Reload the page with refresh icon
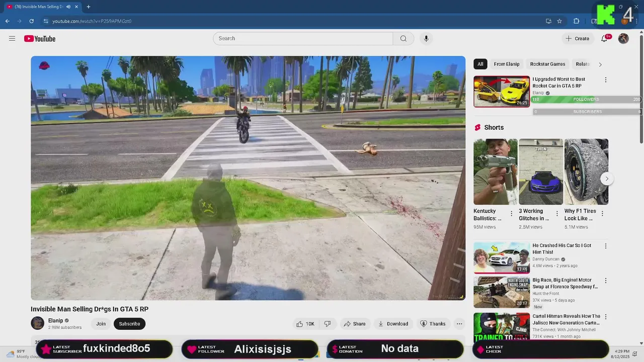Viewport: 644px width, 362px height. coord(31,21)
